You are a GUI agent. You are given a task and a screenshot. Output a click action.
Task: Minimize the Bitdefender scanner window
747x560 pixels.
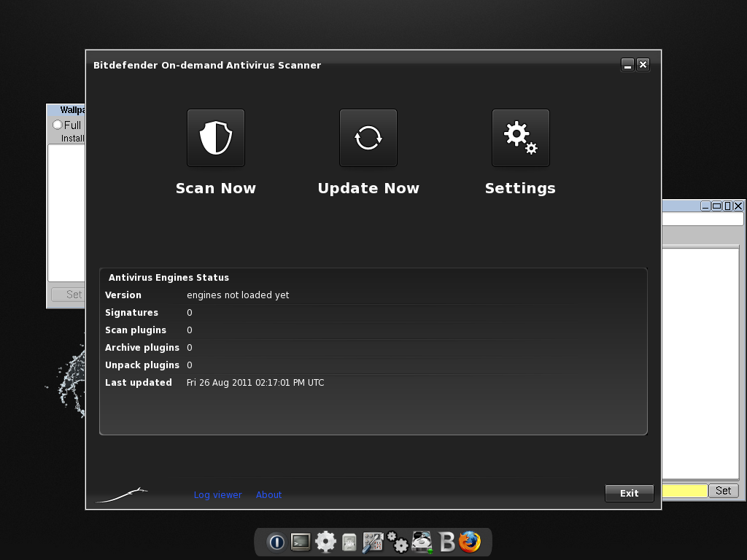(x=628, y=65)
